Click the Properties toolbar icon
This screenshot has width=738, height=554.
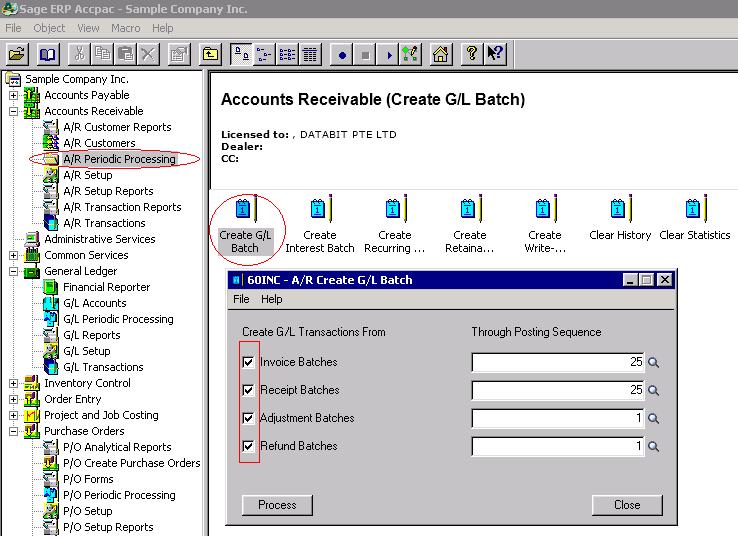click(x=179, y=54)
